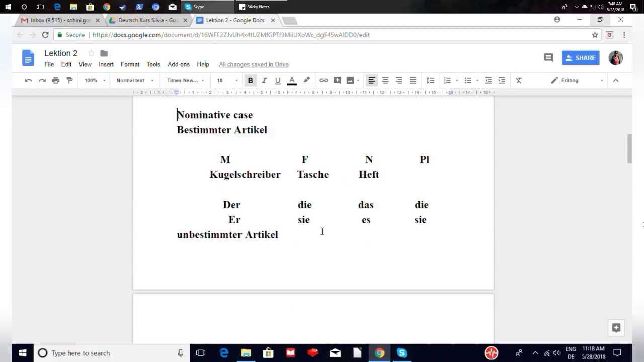644x362 pixels.
Task: Open the highlight color tool
Action: pyautogui.click(x=306, y=80)
